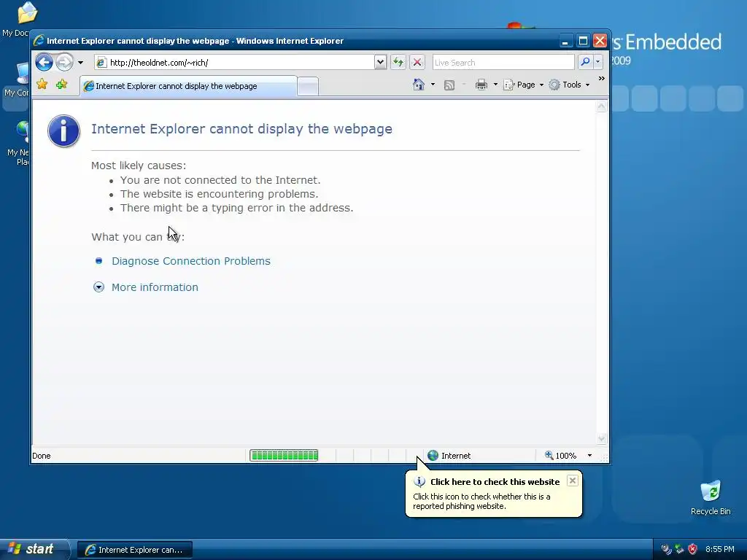This screenshot has width=747, height=560.
Task: Open the recent pages dropdown arrow
Action: (x=80, y=63)
